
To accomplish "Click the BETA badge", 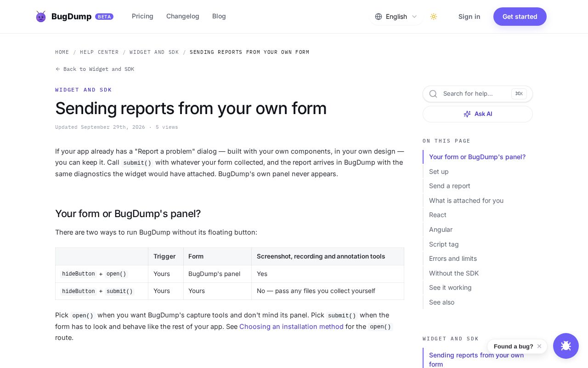I will click(x=104, y=17).
